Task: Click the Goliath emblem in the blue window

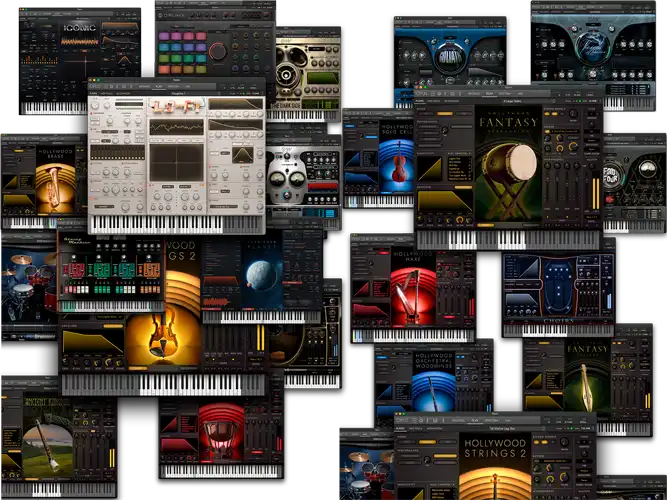Action: tap(450, 57)
